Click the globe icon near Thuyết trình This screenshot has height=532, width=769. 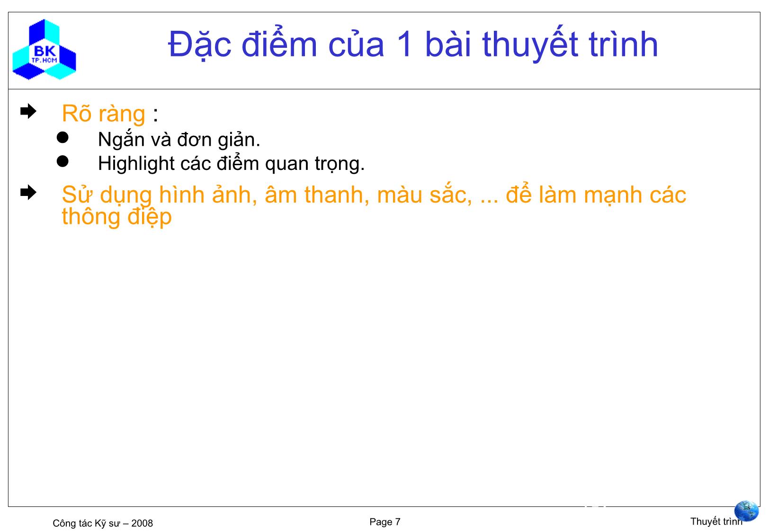click(746, 511)
